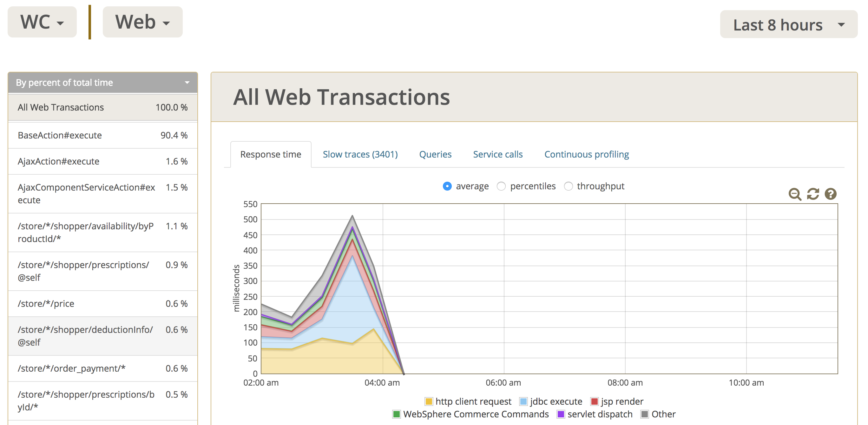Click the jsp render legend swatch
868x425 pixels.
pos(594,401)
